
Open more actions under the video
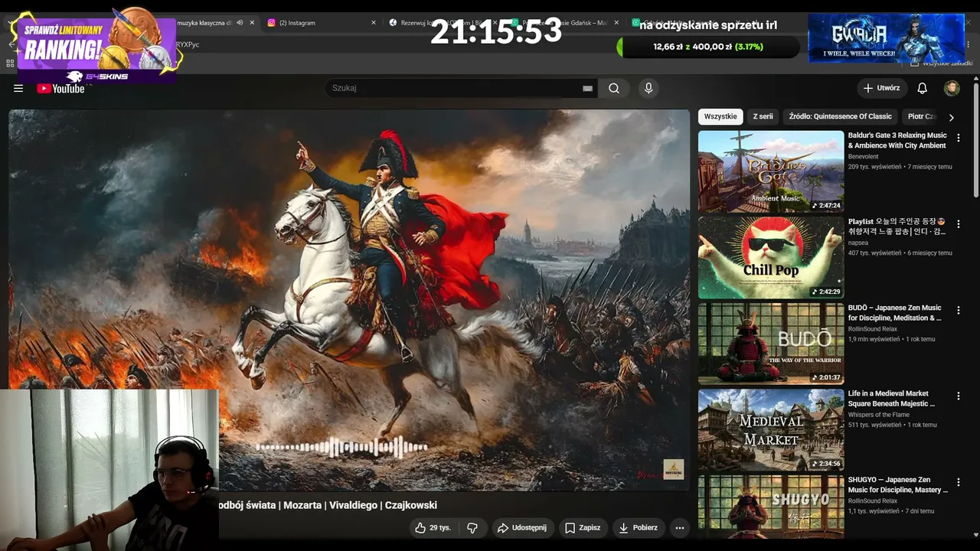click(x=679, y=527)
